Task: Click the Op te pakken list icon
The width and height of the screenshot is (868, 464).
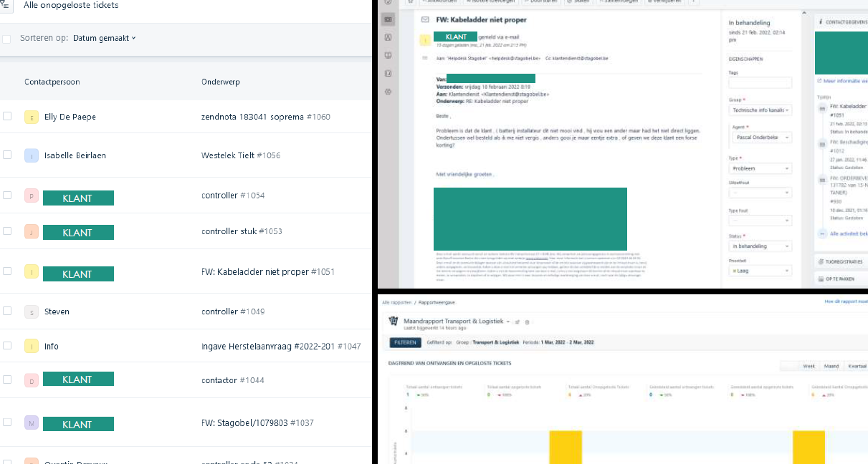Action: 821,279
